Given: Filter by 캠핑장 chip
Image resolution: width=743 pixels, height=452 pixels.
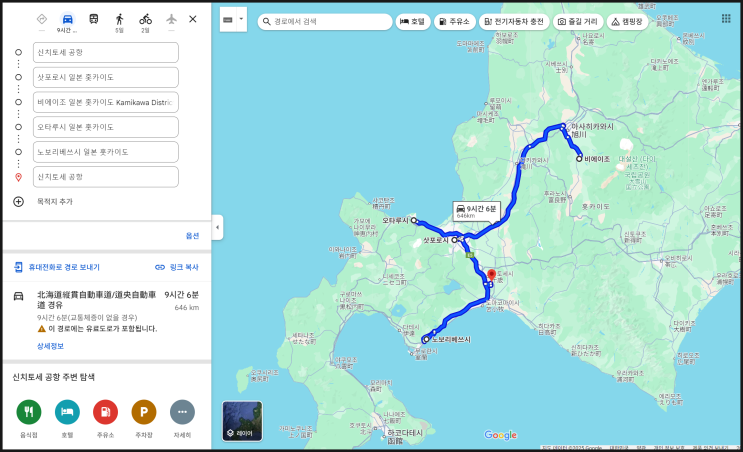Looking at the screenshot, I should [627, 21].
